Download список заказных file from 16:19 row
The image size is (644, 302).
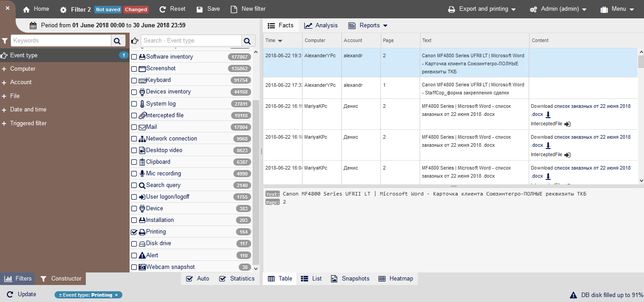[548, 115]
